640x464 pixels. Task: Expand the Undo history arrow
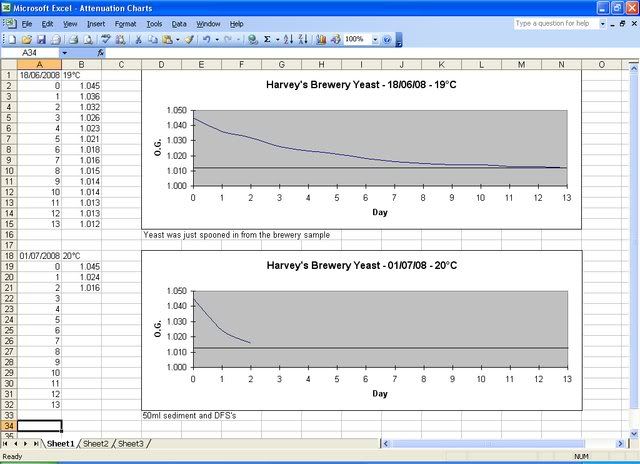217,40
